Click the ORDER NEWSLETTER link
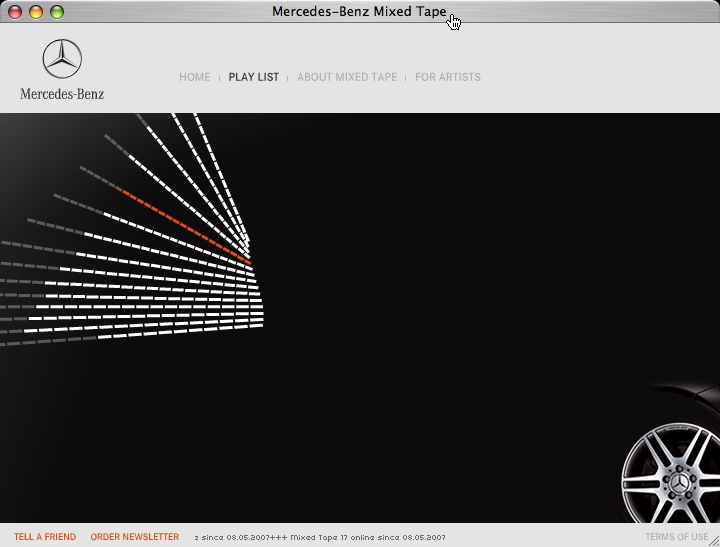The width and height of the screenshot is (720, 547). 135,537
